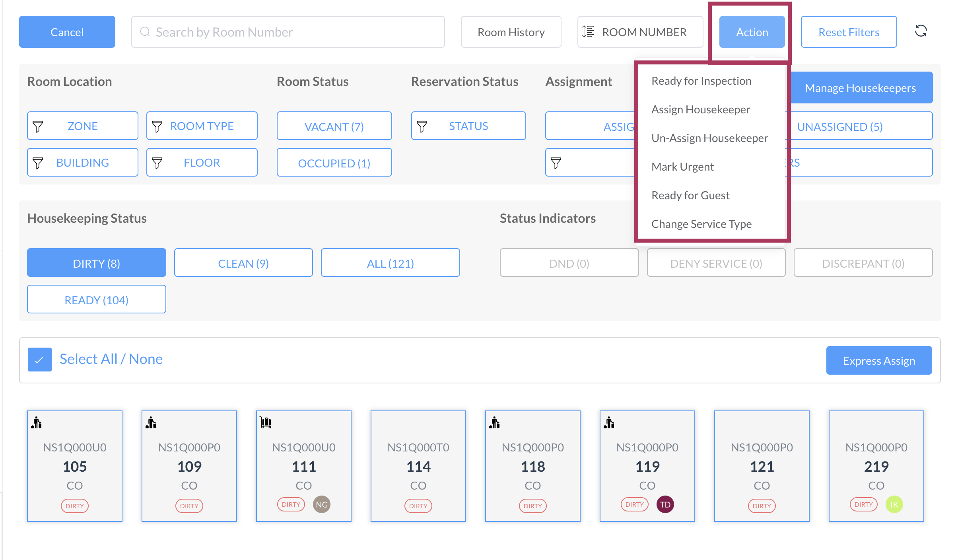Select the room 121 card
956x560 pixels.
point(762,465)
